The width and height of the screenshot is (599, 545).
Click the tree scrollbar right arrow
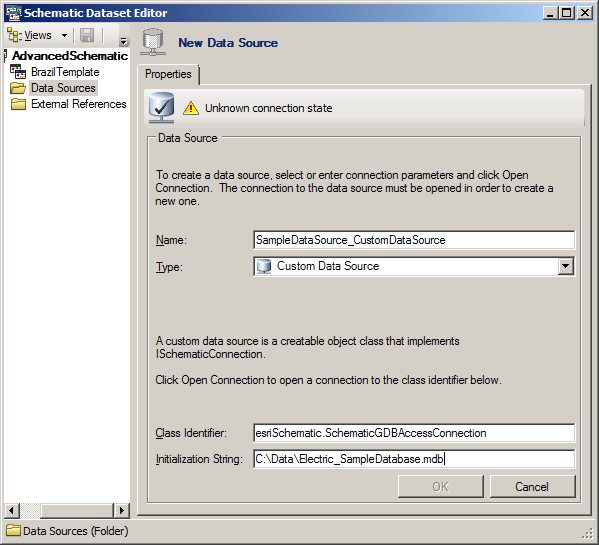point(121,510)
